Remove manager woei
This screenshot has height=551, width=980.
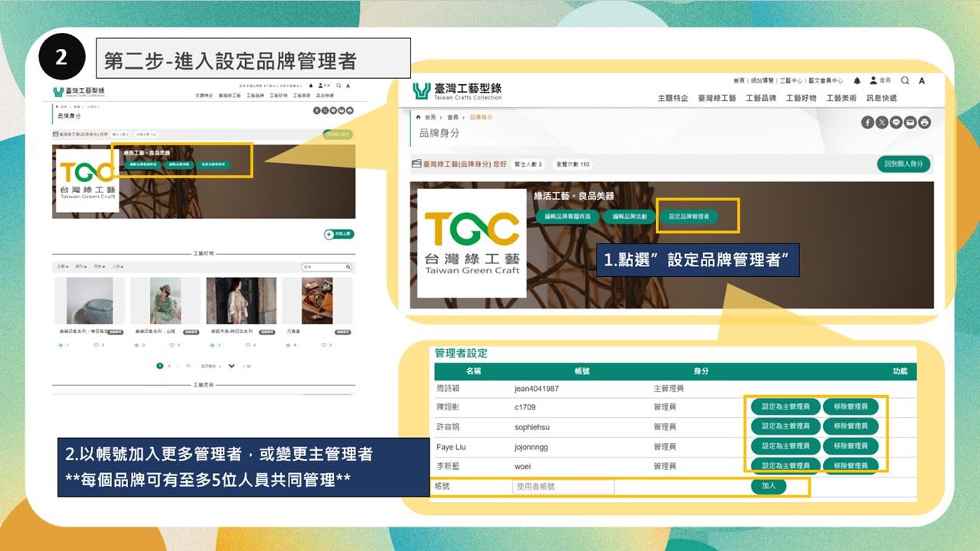point(851,465)
